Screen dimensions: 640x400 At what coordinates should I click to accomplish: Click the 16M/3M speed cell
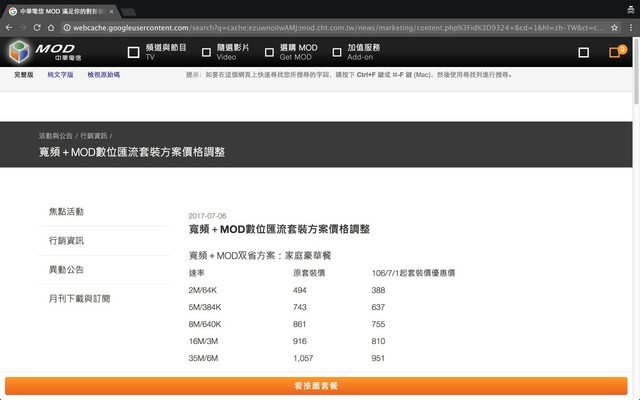click(203, 341)
